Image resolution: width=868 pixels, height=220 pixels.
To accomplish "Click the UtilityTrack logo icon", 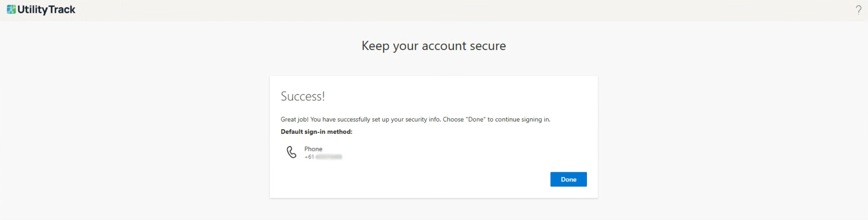I will pos(11,10).
